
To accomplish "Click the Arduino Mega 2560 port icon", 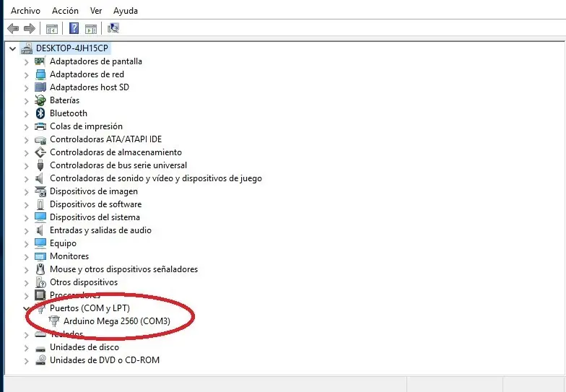I will tap(53, 321).
